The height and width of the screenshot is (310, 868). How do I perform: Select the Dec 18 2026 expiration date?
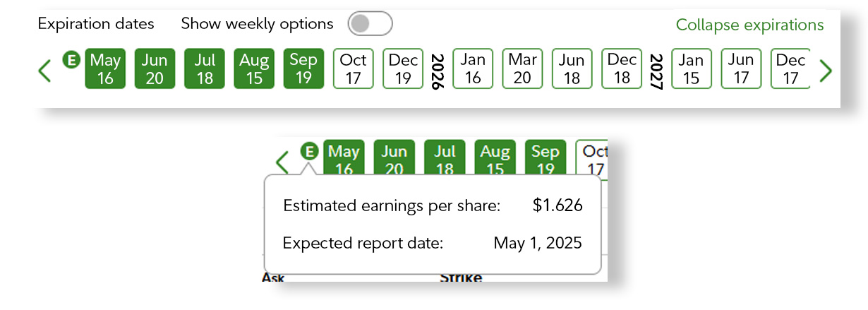(x=622, y=68)
